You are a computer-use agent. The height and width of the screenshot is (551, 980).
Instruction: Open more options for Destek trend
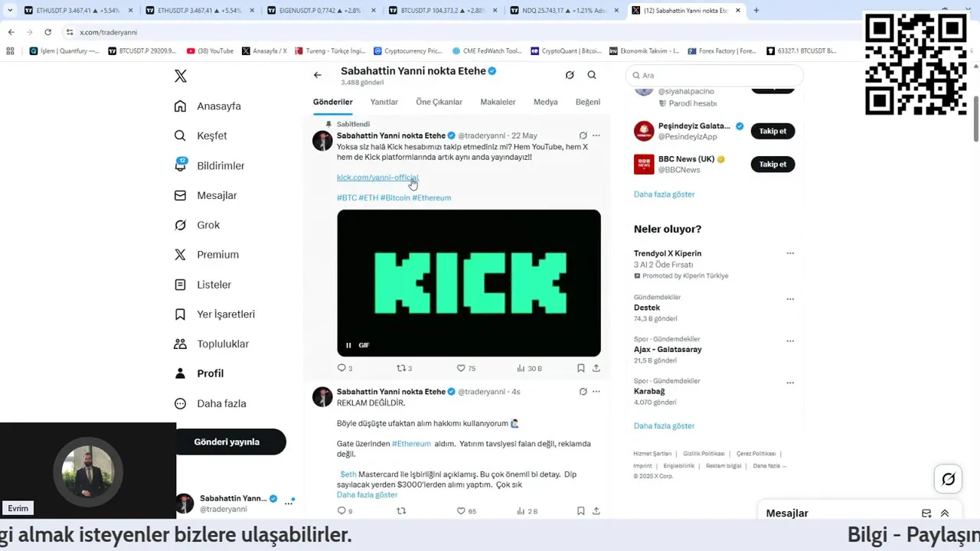click(790, 299)
